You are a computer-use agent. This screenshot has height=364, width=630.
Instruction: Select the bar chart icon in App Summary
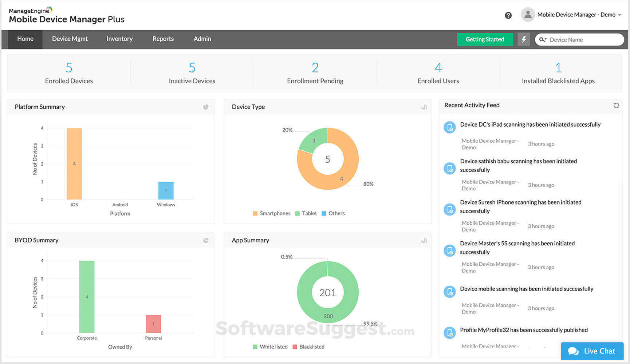coord(423,240)
